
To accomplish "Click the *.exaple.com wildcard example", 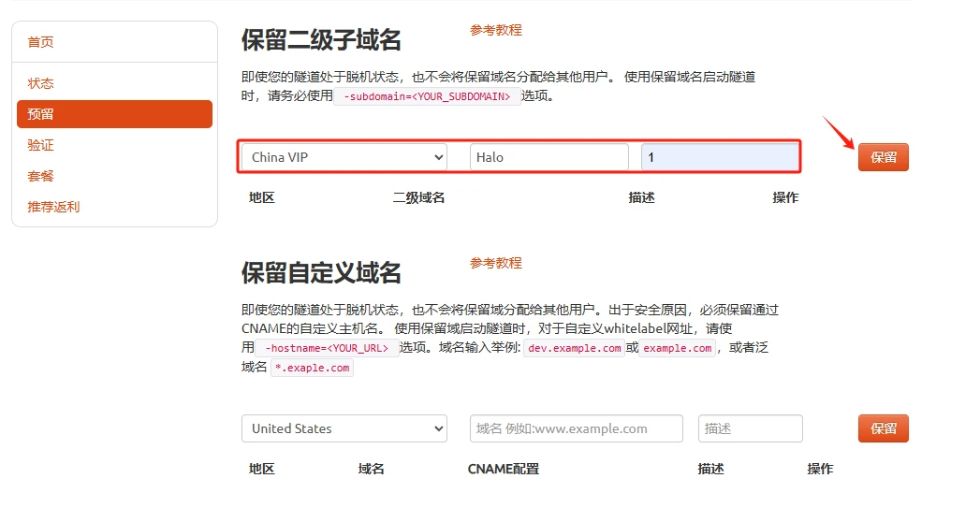I will (x=312, y=368).
